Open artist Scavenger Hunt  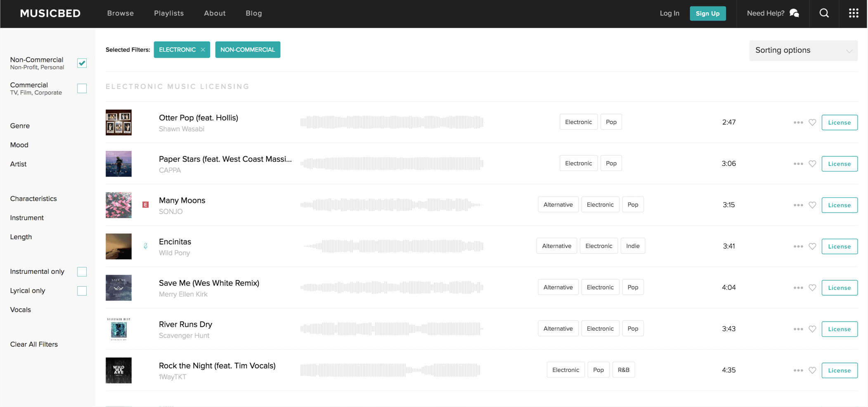point(184,335)
